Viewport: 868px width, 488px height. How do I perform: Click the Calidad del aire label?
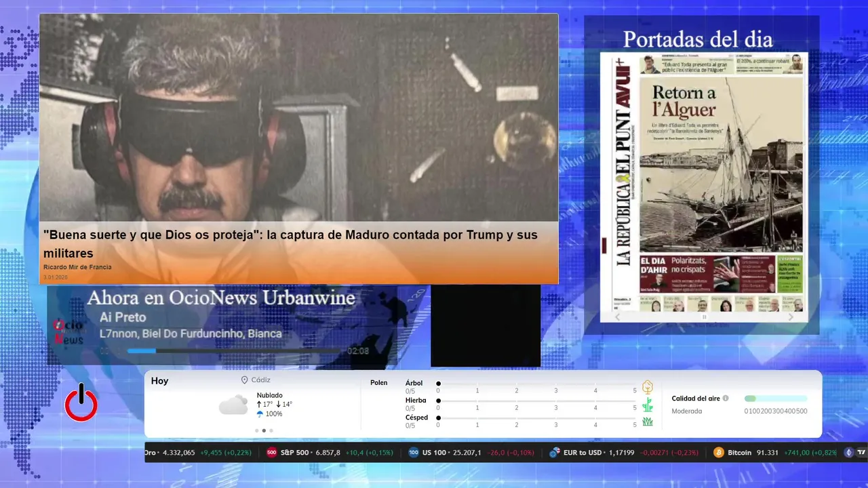[696, 399]
